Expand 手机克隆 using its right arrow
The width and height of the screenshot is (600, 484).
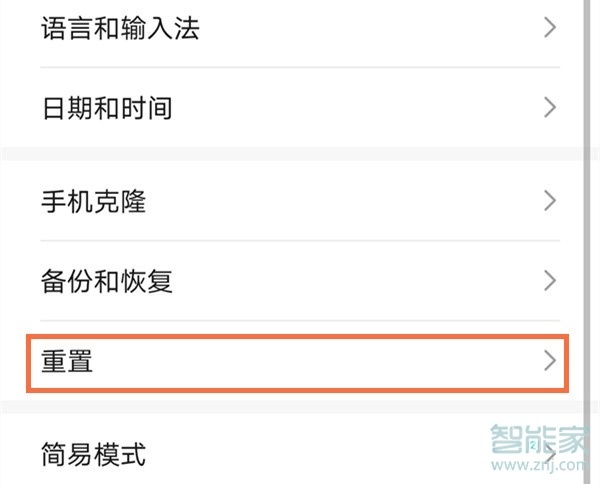pyautogui.click(x=549, y=201)
